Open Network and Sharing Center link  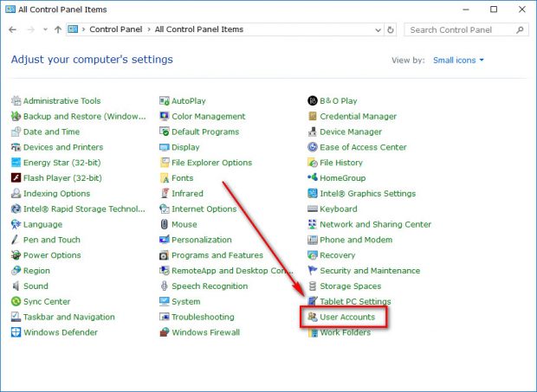tap(375, 224)
